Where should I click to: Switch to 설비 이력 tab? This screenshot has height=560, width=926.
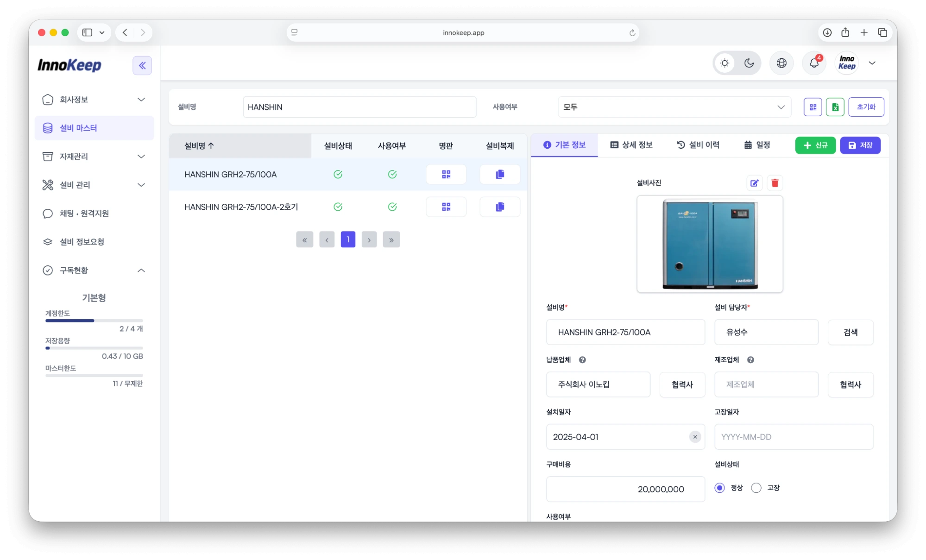pyautogui.click(x=698, y=145)
